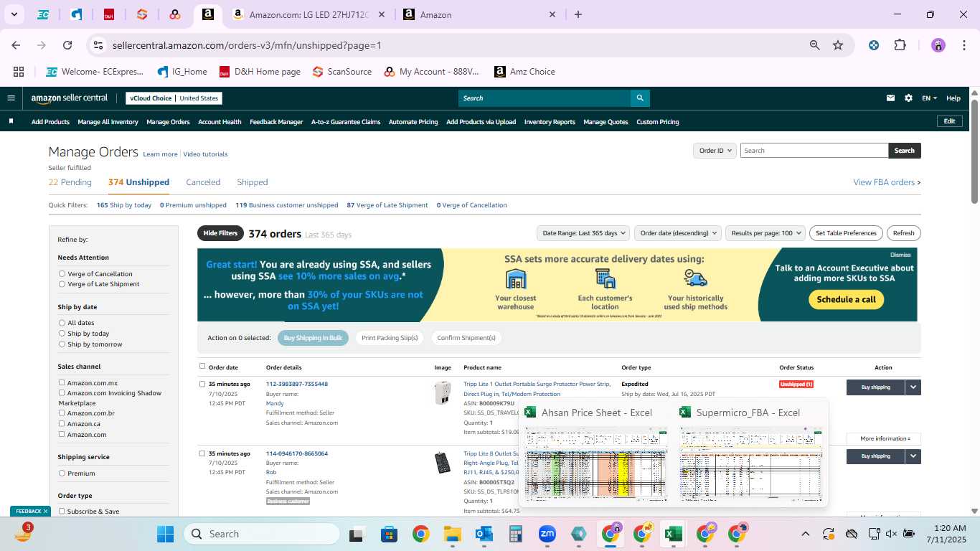The width and height of the screenshot is (980, 551).
Task: Open Microsoft Store from the taskbar
Action: tap(390, 534)
